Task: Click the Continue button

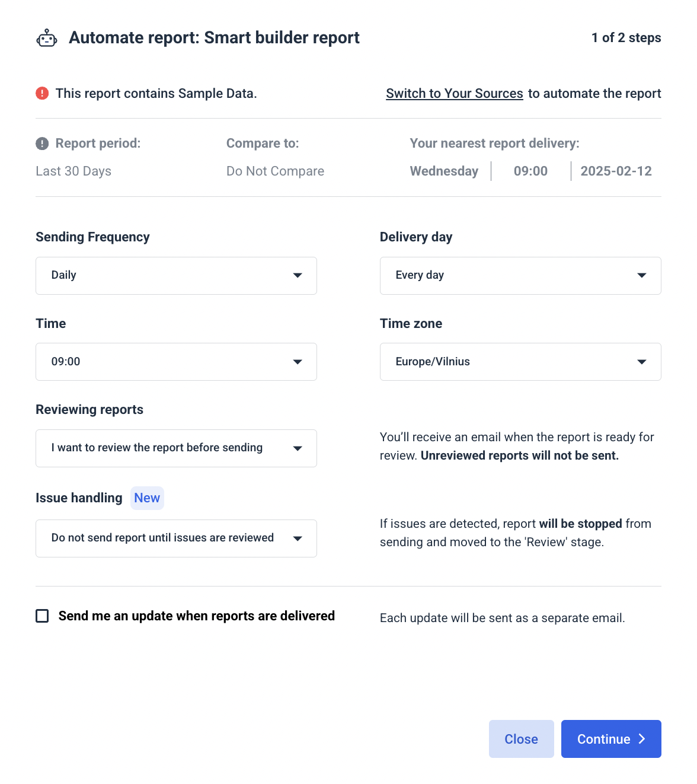Action: pyautogui.click(x=610, y=739)
